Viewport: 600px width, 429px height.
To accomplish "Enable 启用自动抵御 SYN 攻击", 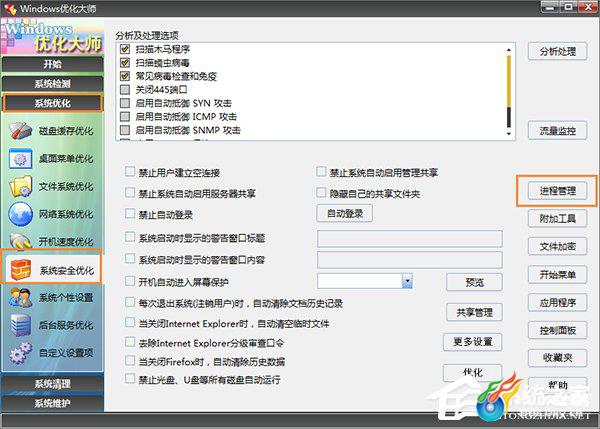I will [x=125, y=103].
